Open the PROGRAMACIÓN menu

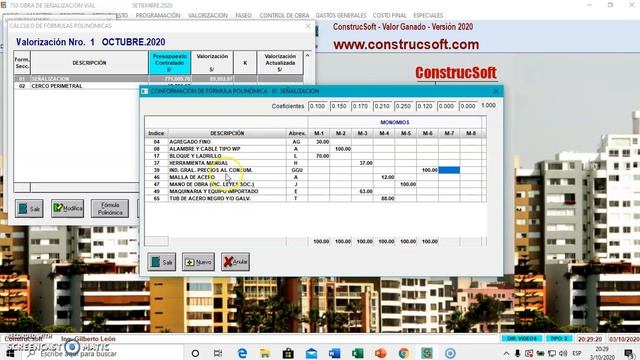coord(158,16)
